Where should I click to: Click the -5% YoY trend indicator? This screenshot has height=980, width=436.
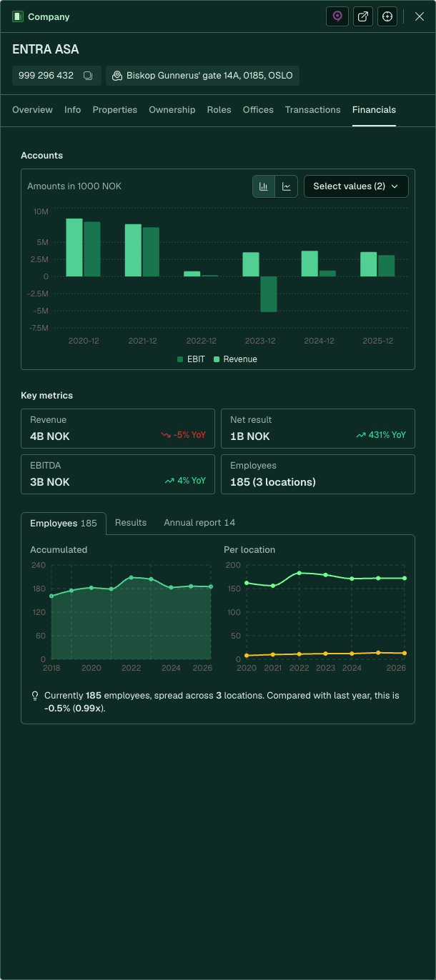(183, 435)
